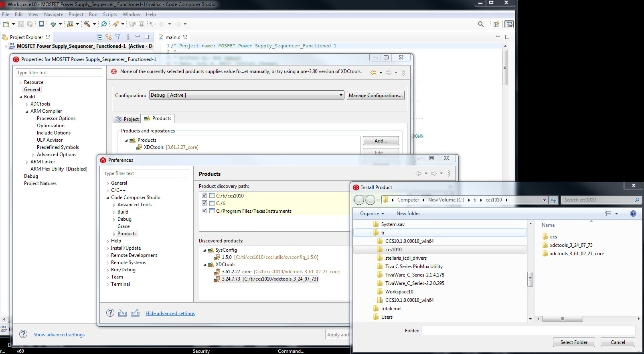The height and width of the screenshot is (354, 644).
Task: Click the Export preferences icon in Preferences
Action: pos(135,313)
